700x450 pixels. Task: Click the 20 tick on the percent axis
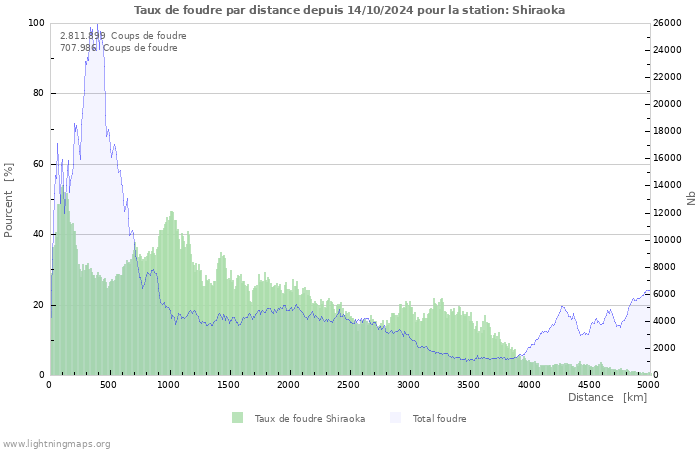[38, 305]
